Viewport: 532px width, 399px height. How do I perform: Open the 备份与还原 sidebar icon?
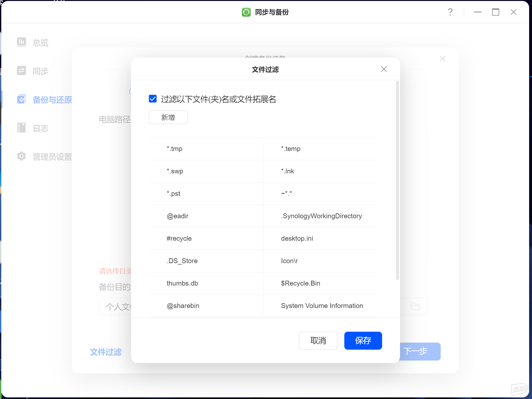21,99
